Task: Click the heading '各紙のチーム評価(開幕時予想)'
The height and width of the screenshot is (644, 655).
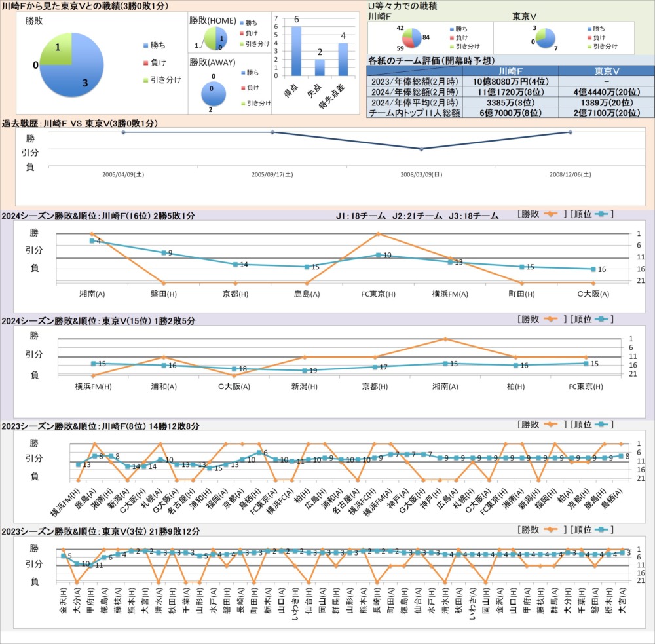Action: 431,60
